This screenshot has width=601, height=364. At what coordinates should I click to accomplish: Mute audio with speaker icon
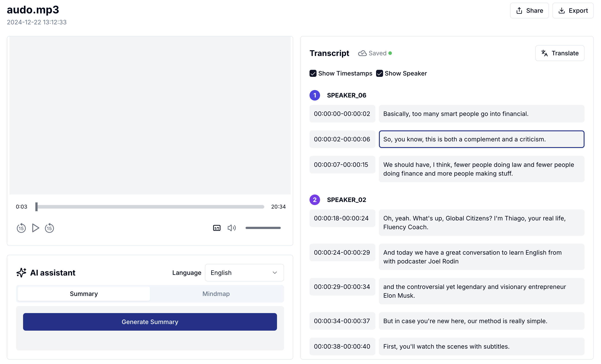click(231, 228)
